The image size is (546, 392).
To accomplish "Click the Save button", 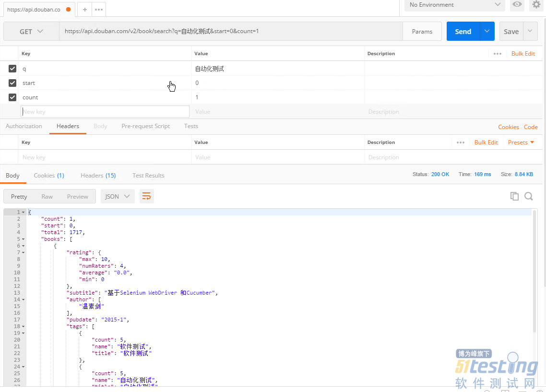I will [511, 31].
